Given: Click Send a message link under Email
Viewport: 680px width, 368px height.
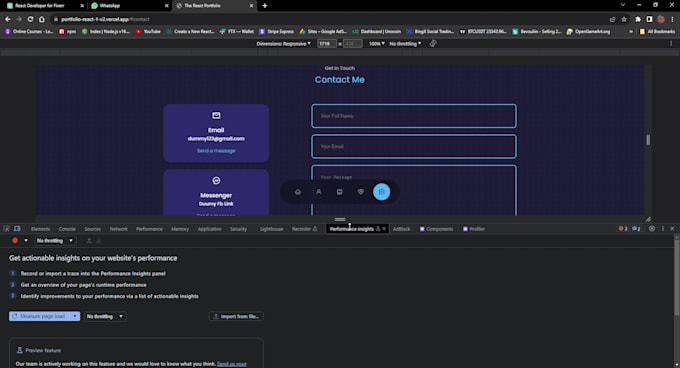Looking at the screenshot, I should coord(216,151).
